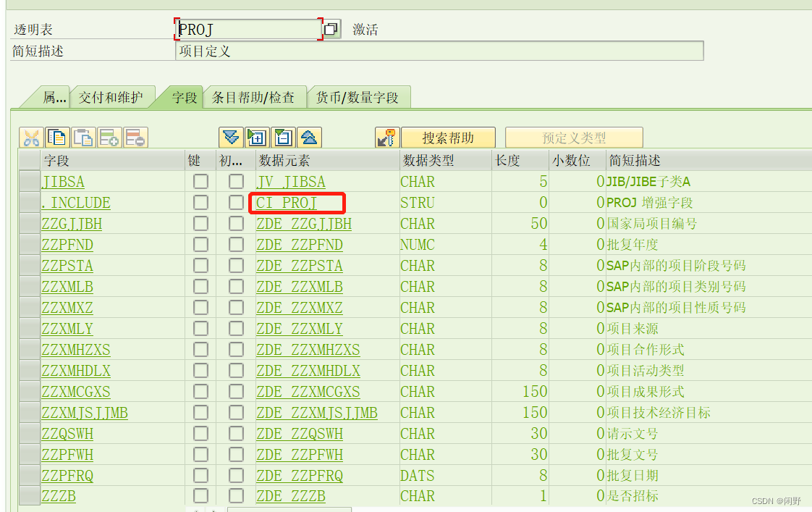Tick the key checkbox for ZZPFND row

[201, 245]
